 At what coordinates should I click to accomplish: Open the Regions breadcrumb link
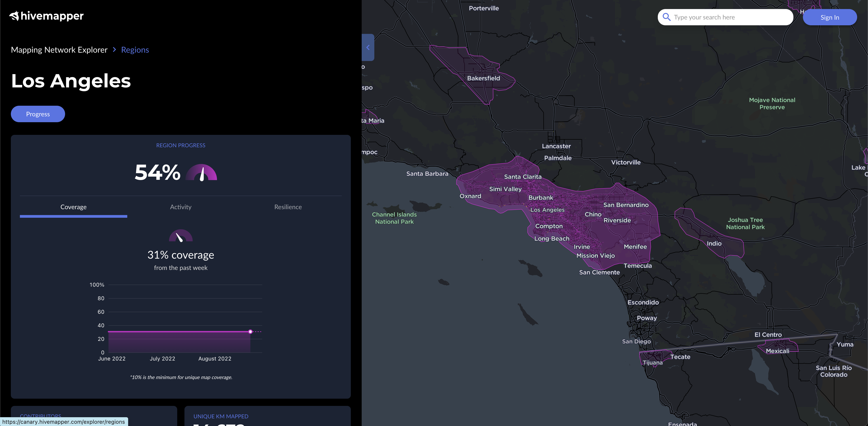click(135, 50)
